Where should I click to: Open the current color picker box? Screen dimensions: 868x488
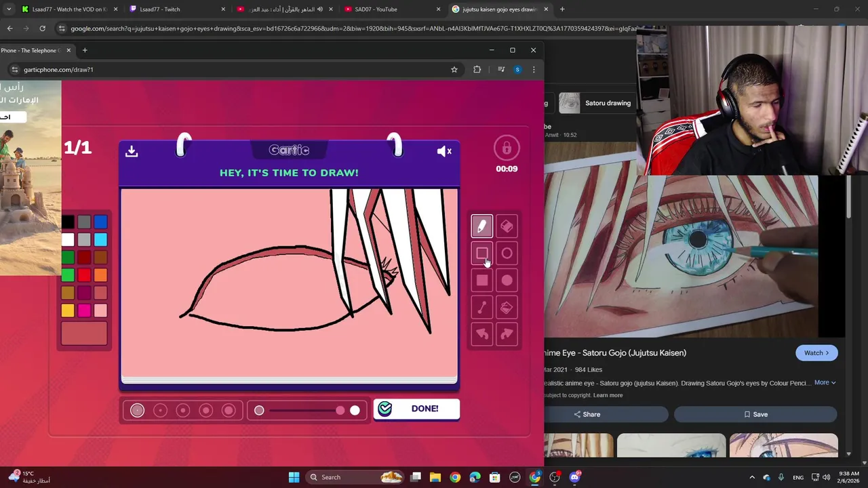pyautogui.click(x=84, y=333)
